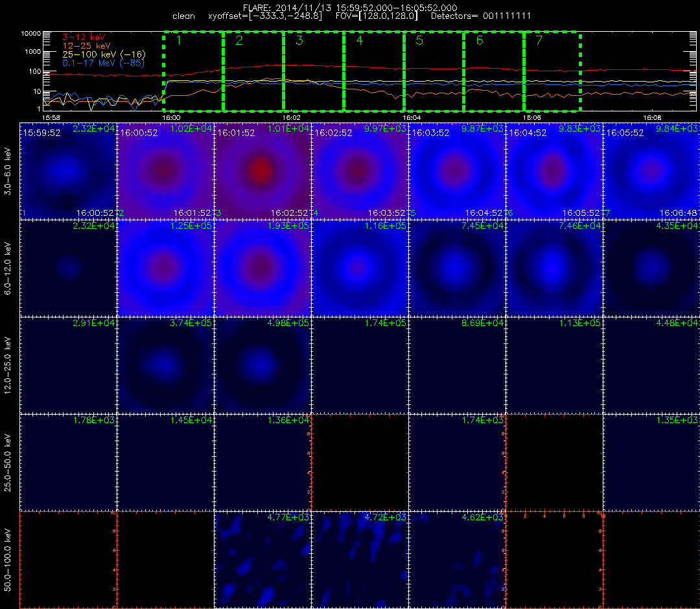Select interval marker 2 in the light curve
This screenshot has height=609, width=700.
(x=239, y=40)
